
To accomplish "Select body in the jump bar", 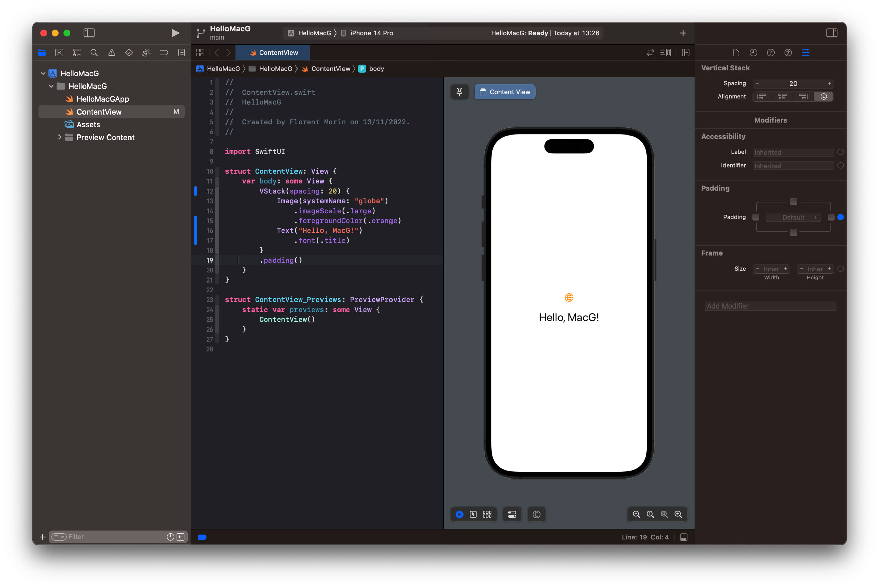I will (x=376, y=68).
